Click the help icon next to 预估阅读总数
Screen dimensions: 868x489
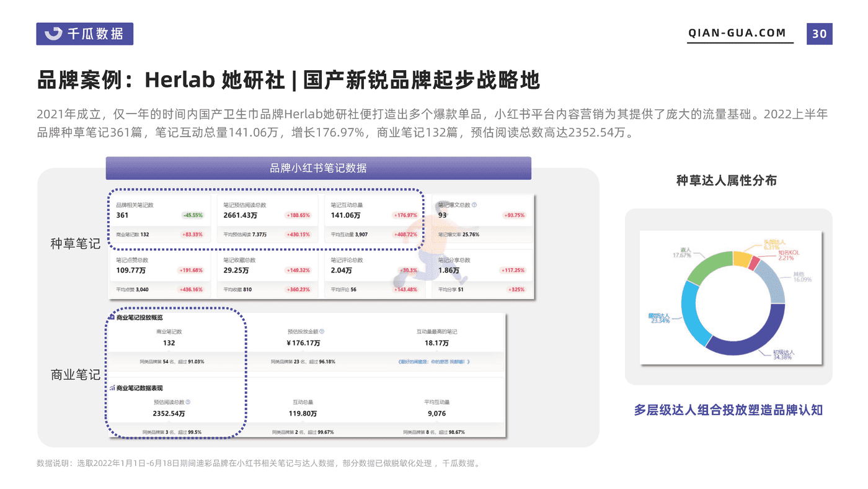coord(188,402)
